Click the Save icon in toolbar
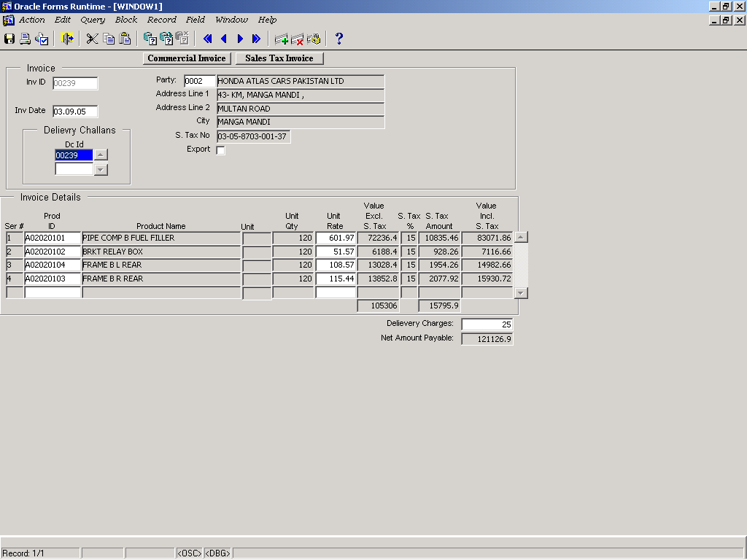The height and width of the screenshot is (560, 747). coord(9,39)
